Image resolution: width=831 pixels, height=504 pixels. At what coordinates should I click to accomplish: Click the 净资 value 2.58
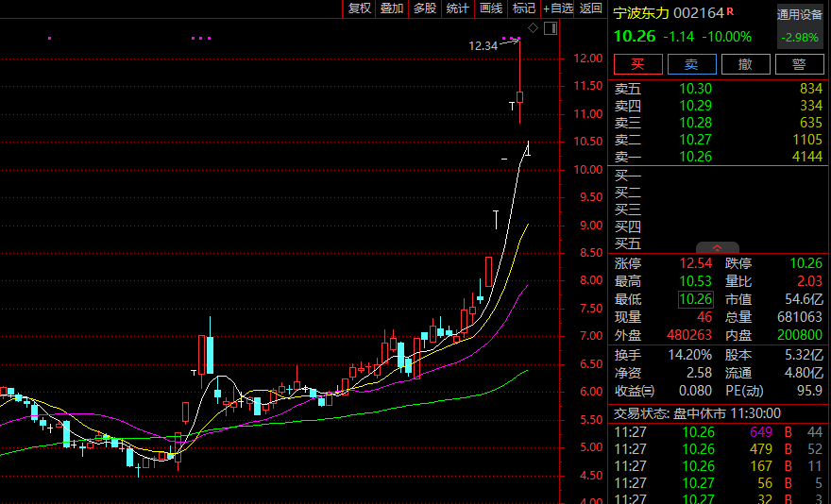pyautogui.click(x=699, y=373)
